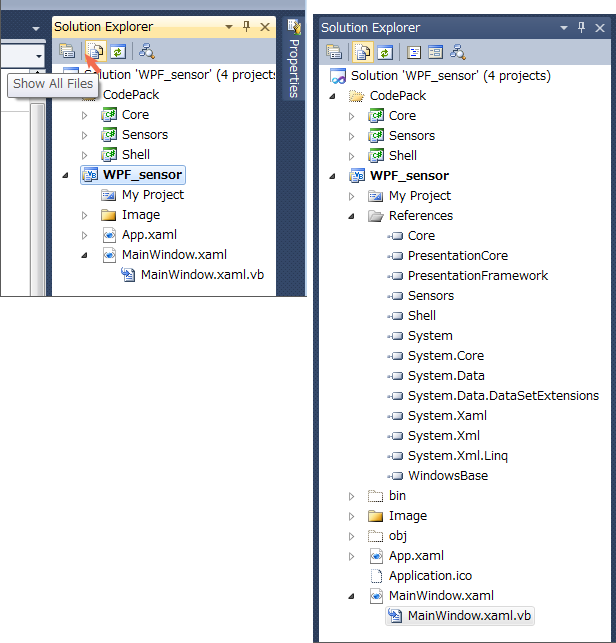Viewport: 616px width, 643px height.
Task: Select System.Xaml reference
Action: [447, 416]
